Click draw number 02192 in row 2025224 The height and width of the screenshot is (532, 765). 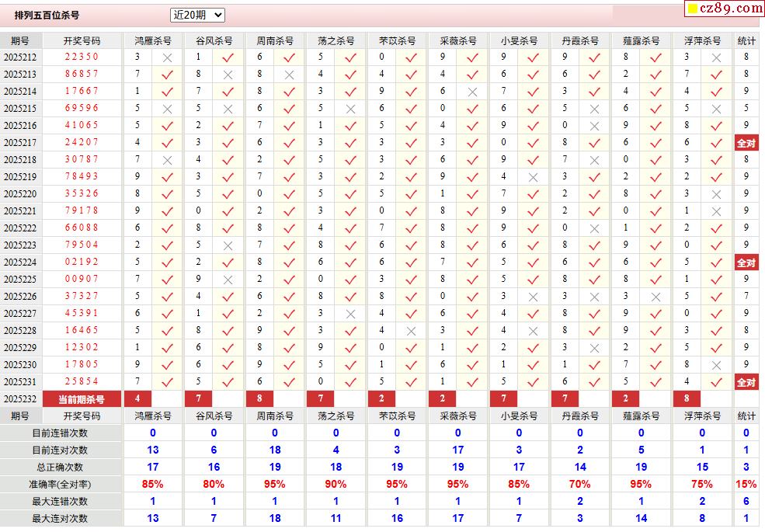point(82,262)
